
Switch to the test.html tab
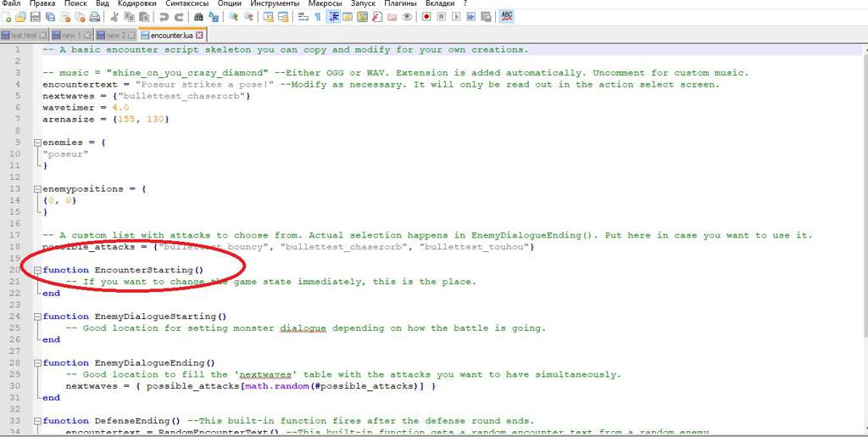click(25, 36)
